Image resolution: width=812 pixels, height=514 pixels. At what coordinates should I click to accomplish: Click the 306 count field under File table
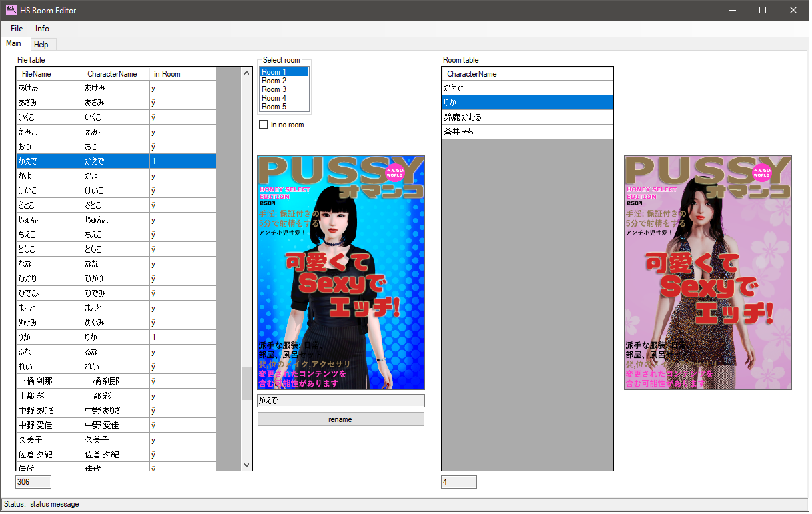click(x=33, y=482)
